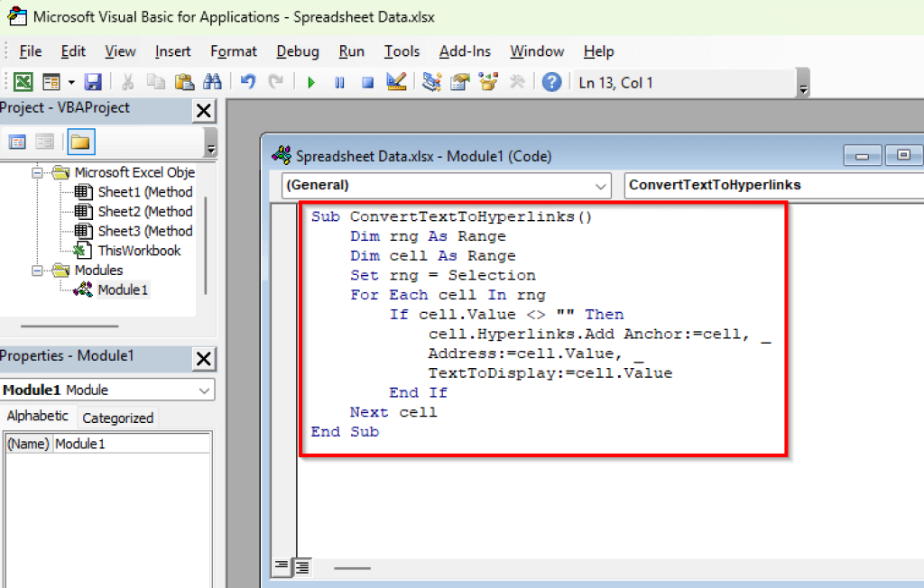The height and width of the screenshot is (588, 924).
Task: Open the (General) object dropdown
Action: coord(602,185)
